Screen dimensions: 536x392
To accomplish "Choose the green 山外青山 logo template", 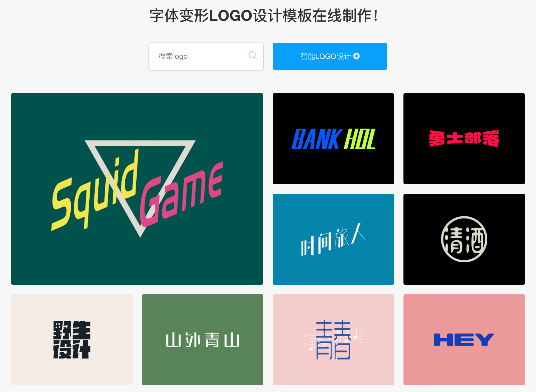I will click(x=203, y=340).
